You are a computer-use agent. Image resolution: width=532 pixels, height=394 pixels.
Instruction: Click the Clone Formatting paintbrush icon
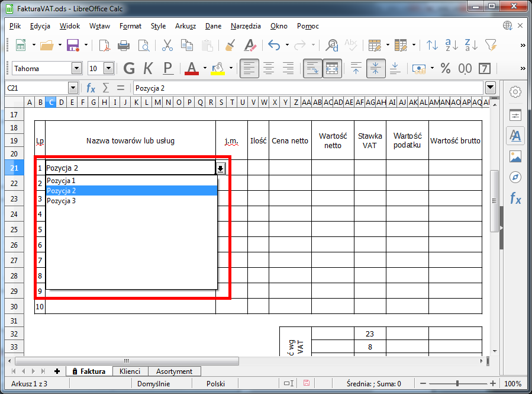tap(231, 45)
